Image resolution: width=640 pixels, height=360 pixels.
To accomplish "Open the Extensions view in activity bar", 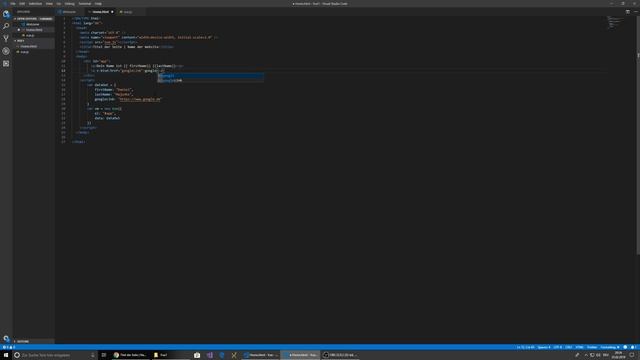I will tap(6, 64).
